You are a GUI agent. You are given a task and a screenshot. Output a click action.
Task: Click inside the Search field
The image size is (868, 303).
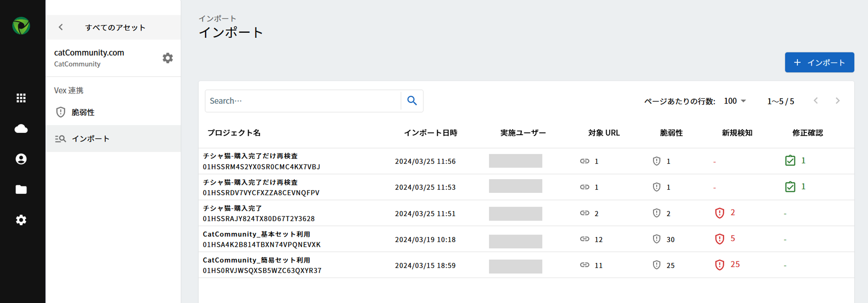(303, 101)
